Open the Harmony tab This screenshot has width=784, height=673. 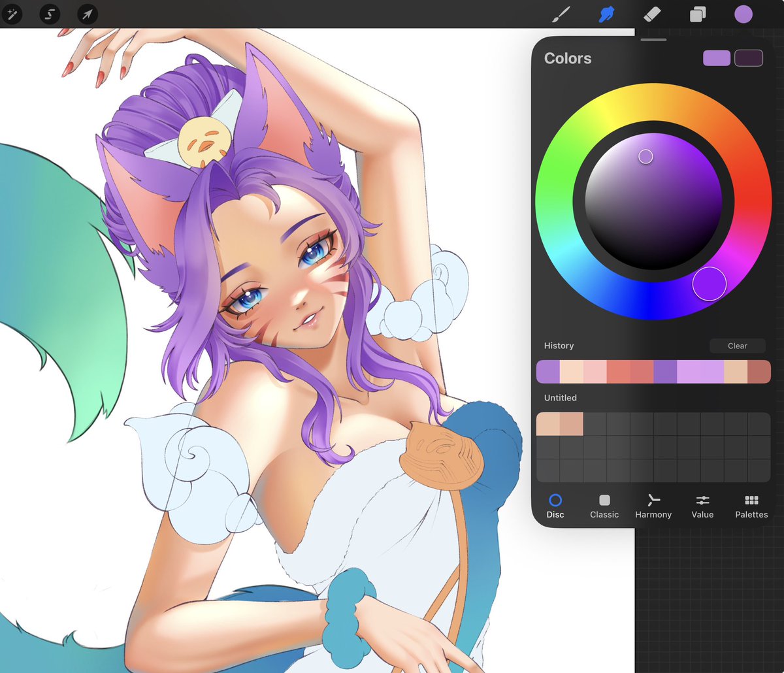[653, 506]
